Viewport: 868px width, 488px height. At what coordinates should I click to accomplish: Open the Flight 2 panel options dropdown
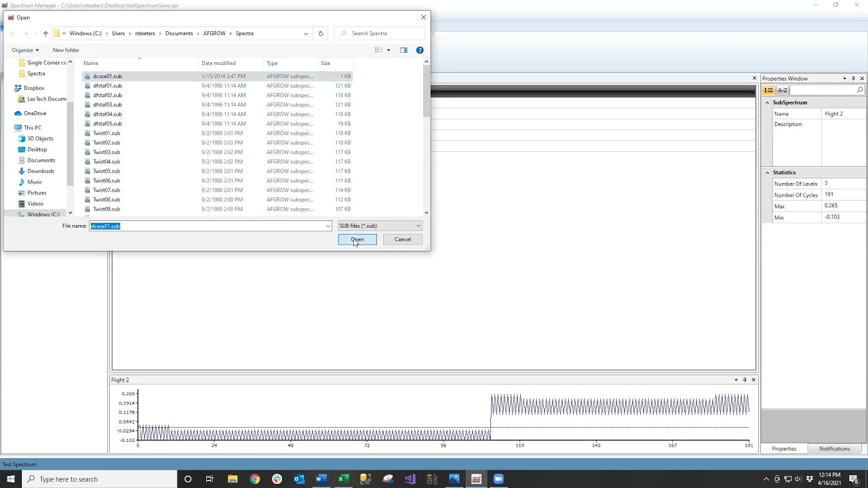(x=736, y=380)
